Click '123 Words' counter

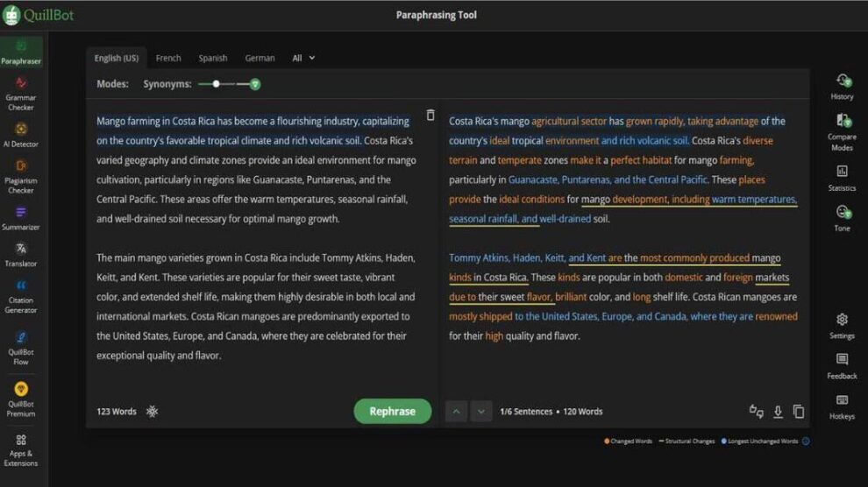[x=117, y=412]
